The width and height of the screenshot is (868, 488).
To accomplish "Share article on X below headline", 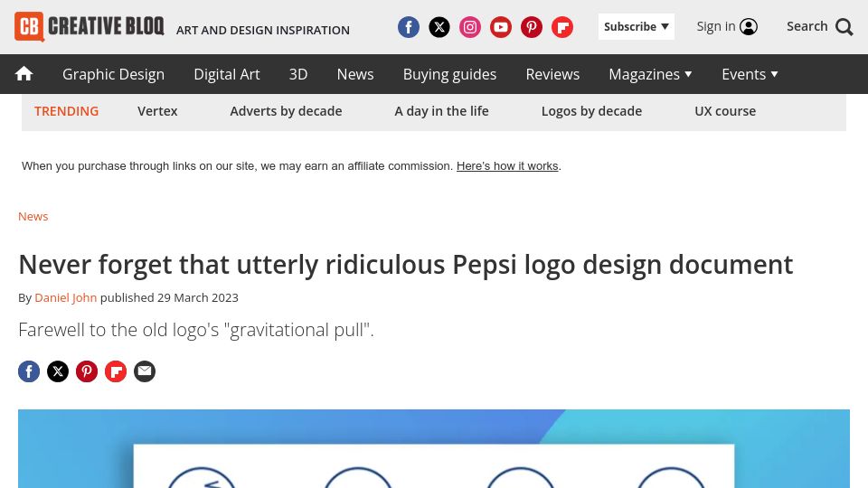I will point(58,371).
